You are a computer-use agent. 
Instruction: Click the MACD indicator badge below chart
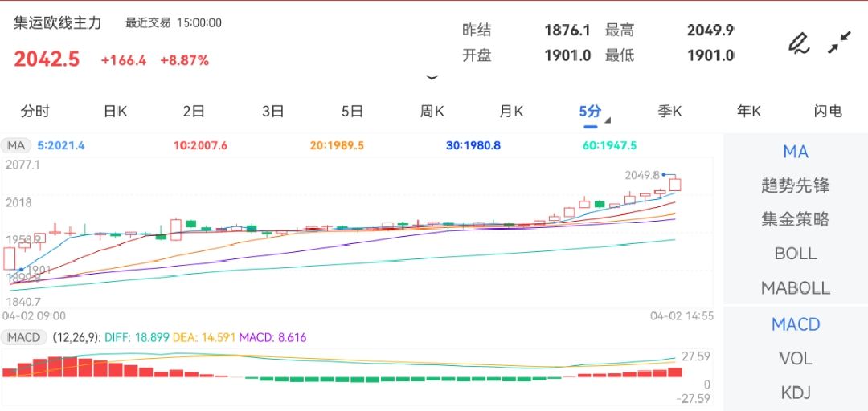24,337
